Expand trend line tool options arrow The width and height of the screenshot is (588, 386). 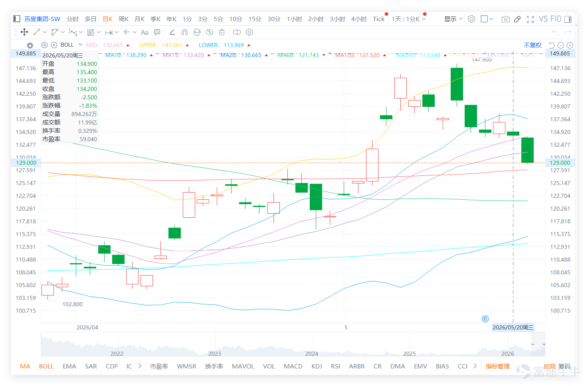point(45,32)
